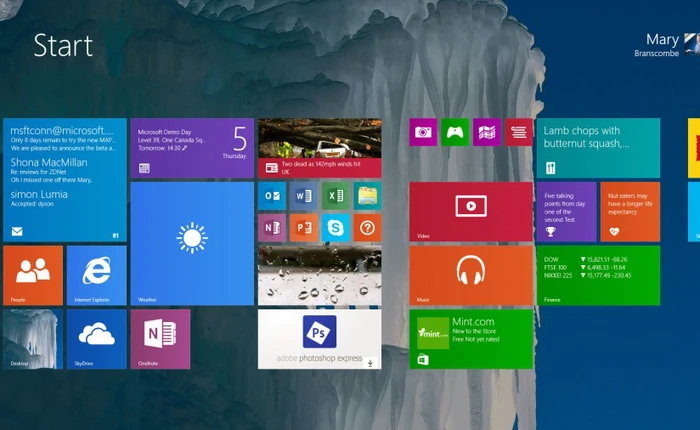Launch Internet Explorer tile

[96, 276]
